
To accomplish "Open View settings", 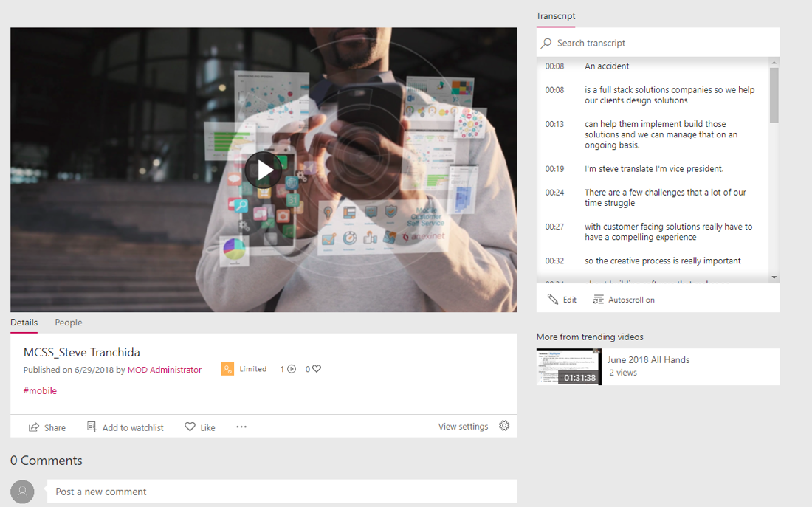I will coord(463,427).
